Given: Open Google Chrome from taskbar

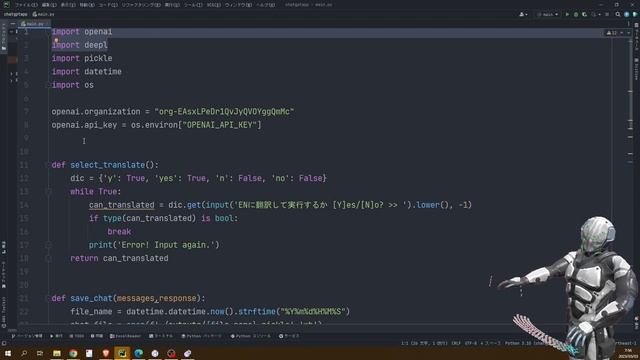Looking at the screenshot, I should [73, 353].
